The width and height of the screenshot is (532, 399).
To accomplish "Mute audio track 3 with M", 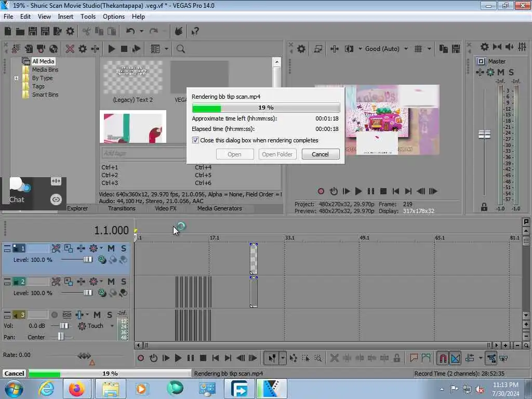I will coord(97,315).
